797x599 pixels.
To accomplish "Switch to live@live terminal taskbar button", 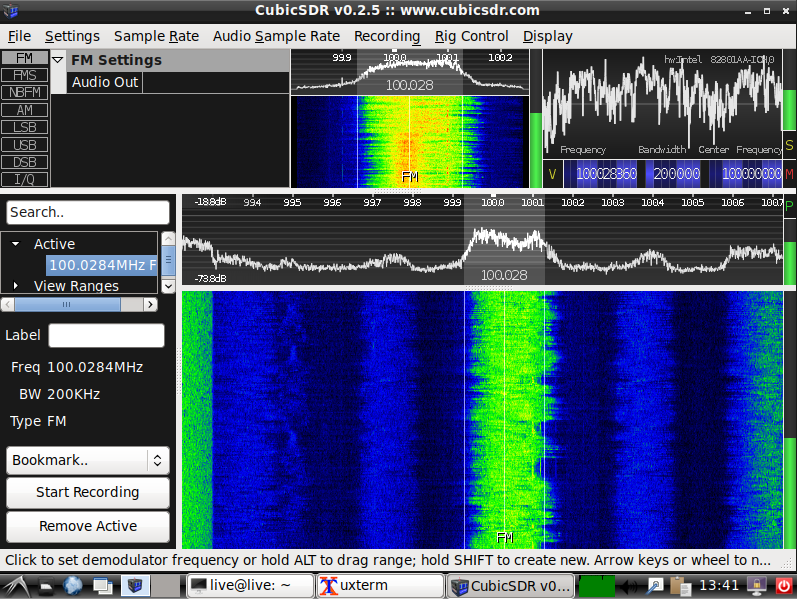I will [x=250, y=586].
